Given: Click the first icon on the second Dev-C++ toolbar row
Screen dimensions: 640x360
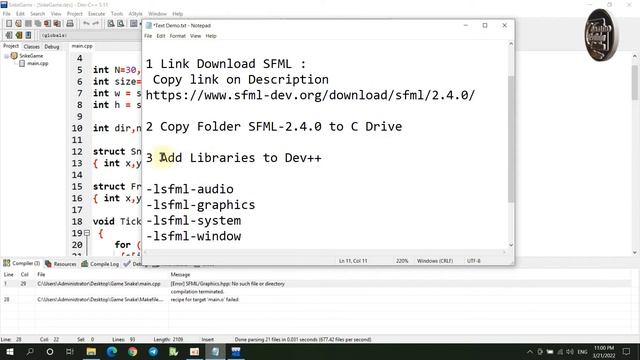Looking at the screenshot, I should click(x=9, y=35).
